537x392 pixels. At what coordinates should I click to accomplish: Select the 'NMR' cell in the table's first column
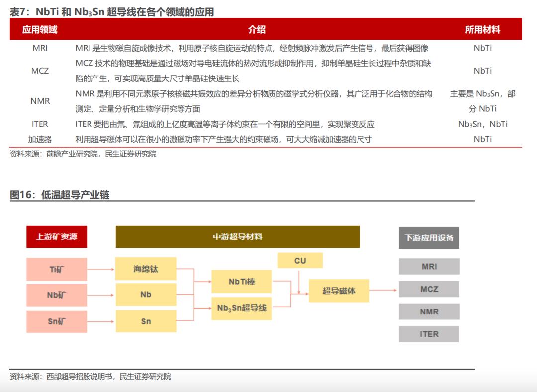(40, 101)
